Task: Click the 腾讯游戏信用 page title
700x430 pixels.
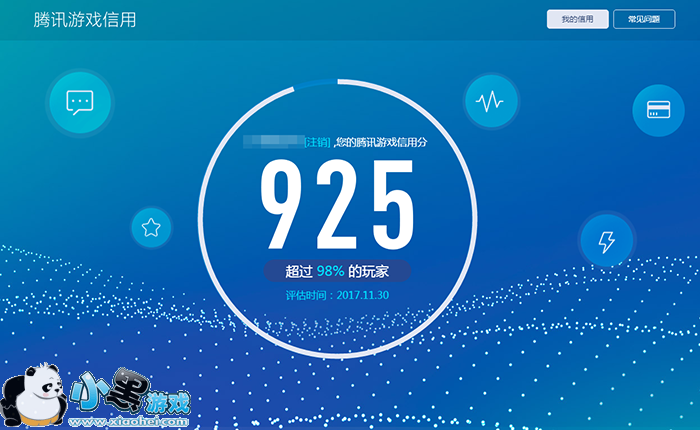Action: [x=84, y=20]
